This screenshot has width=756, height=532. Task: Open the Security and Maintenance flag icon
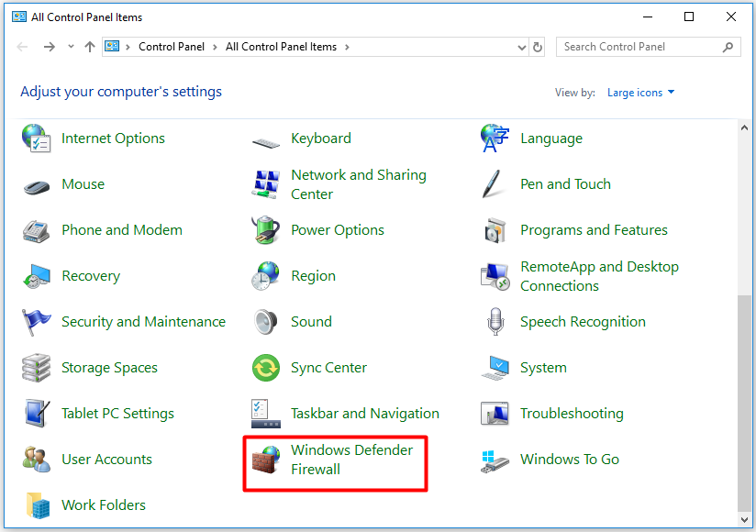click(x=36, y=322)
